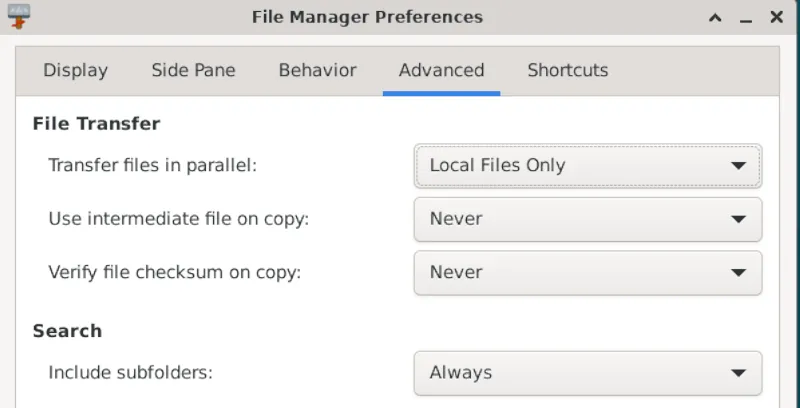Click the "Transfer files in parallel:" label
The height and width of the screenshot is (408, 800).
click(x=153, y=165)
